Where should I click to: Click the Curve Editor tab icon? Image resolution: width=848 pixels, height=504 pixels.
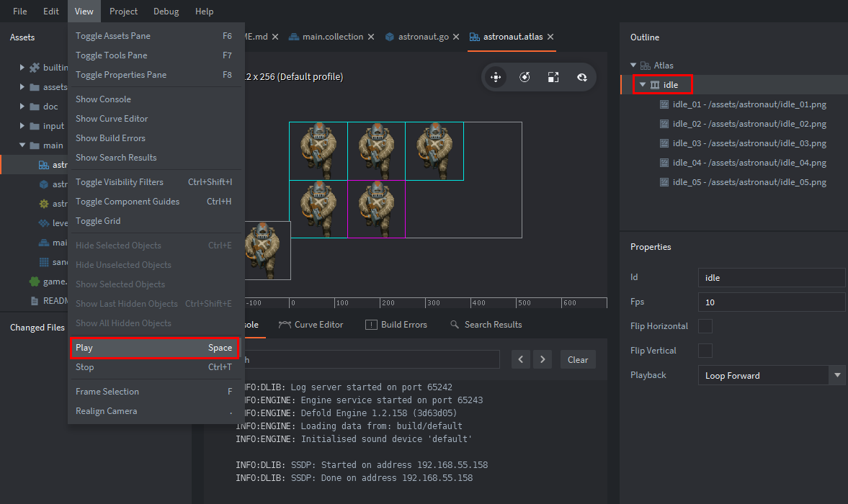(x=285, y=325)
